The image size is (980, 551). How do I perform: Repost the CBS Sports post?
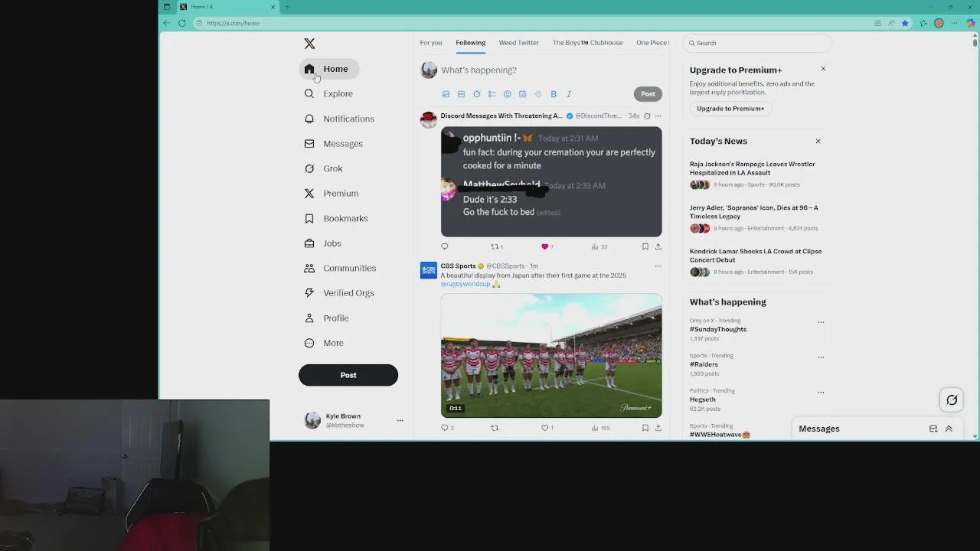point(495,428)
